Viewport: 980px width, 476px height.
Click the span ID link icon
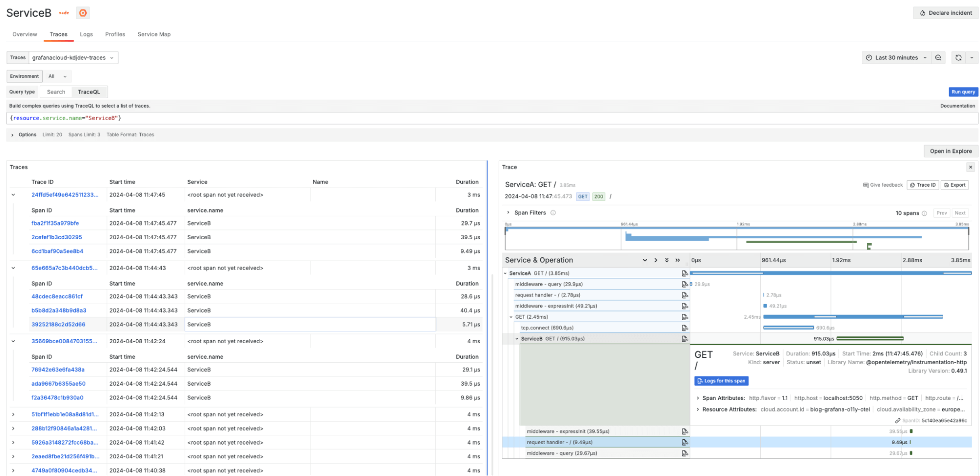(x=898, y=421)
